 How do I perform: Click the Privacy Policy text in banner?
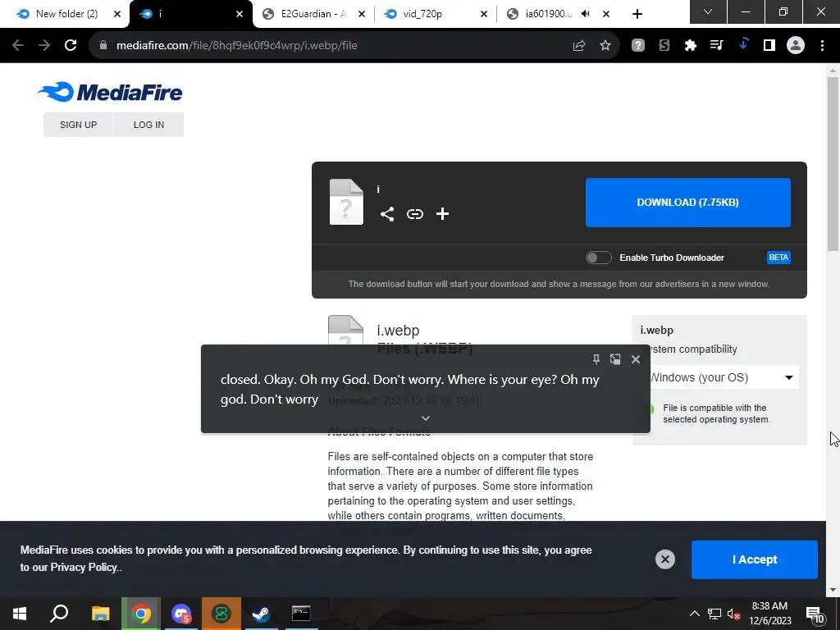coord(84,568)
